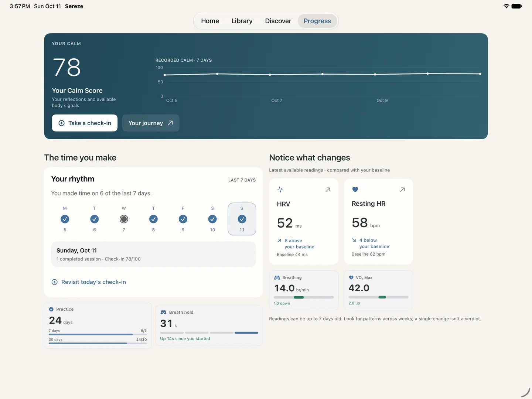Click the VO₂ Max heart icon
This screenshot has width=532, height=399.
click(351, 277)
